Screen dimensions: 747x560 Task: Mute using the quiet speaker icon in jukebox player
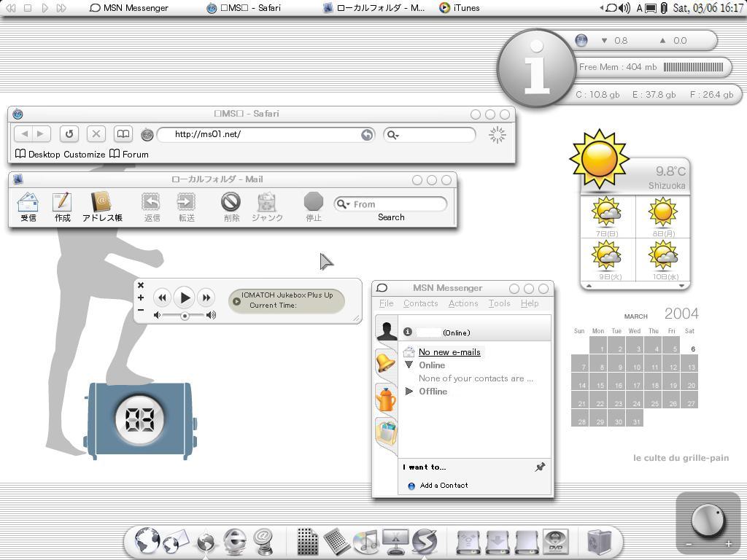[158, 315]
